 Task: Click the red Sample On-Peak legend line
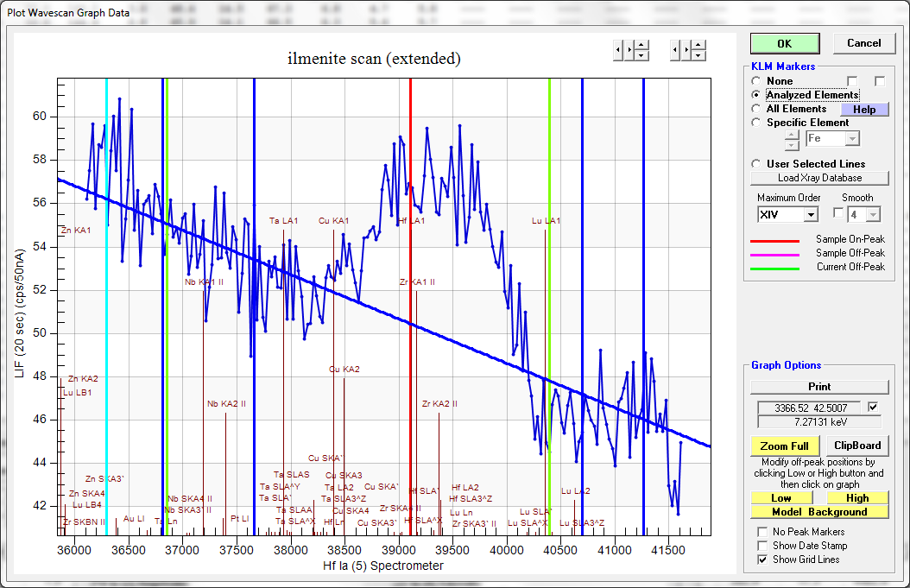[780, 240]
